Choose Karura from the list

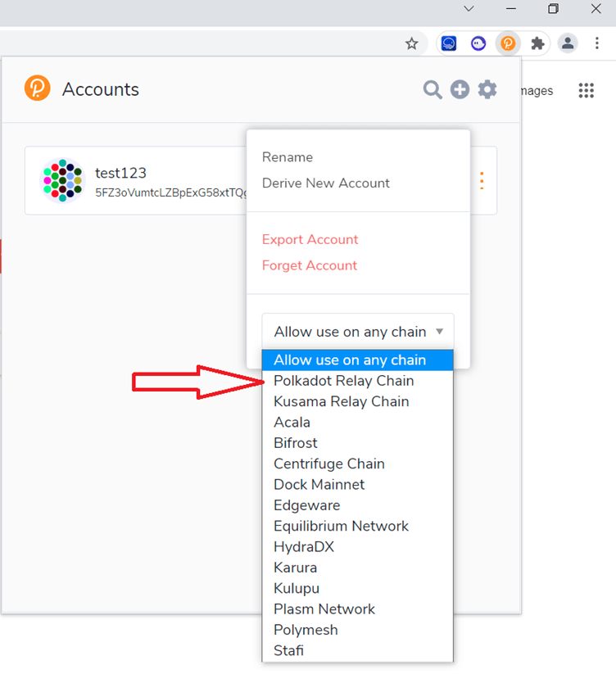[358, 568]
